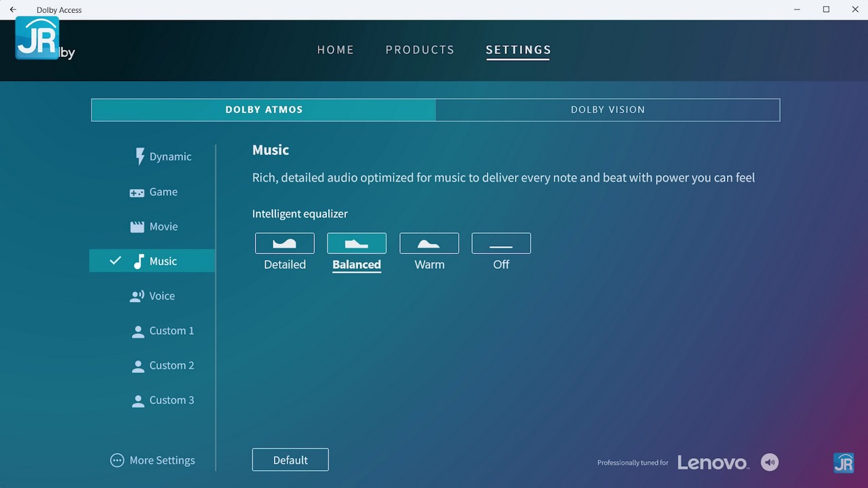
Task: Open the Custom 3 profile
Action: pos(163,400)
